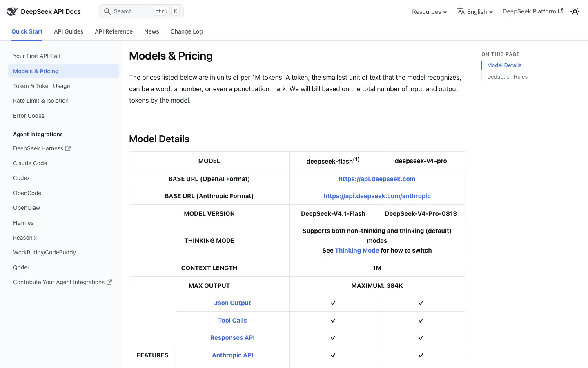Image resolution: width=588 pixels, height=368 pixels.
Task: Open WorkBuddy/CodeBuddy integration page
Action: coord(64,252)
